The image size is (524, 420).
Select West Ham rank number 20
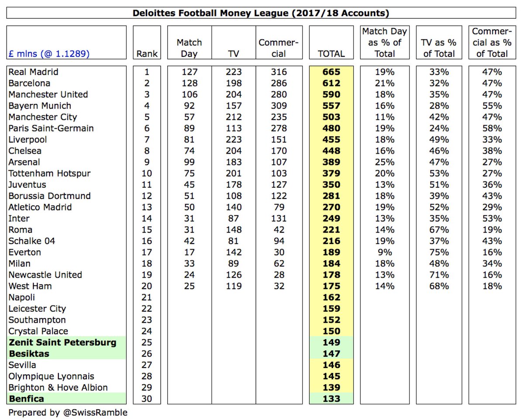[x=147, y=286]
